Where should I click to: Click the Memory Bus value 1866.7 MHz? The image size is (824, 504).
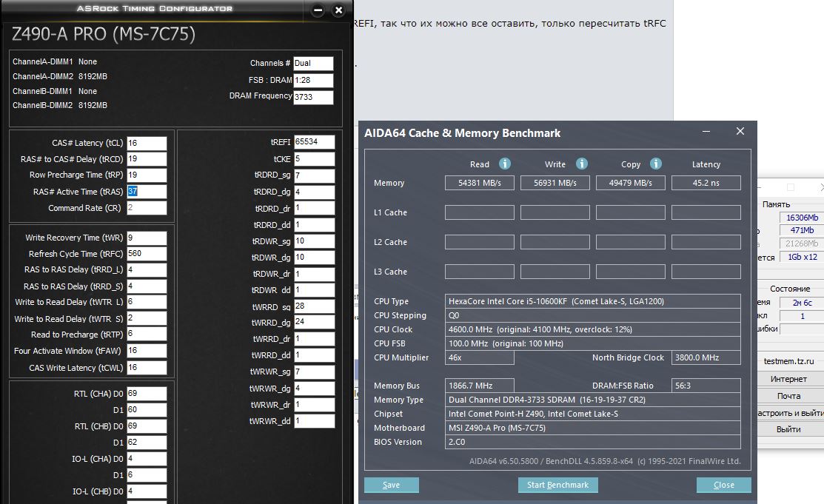[479, 386]
